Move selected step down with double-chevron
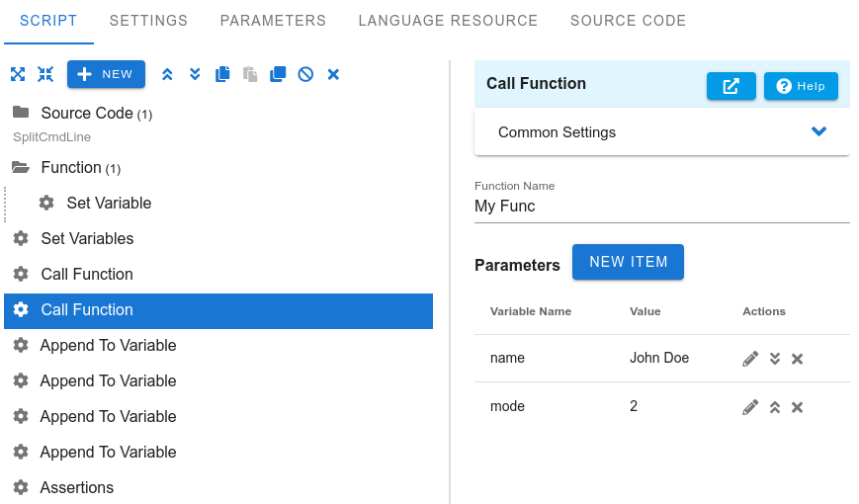This screenshot has height=504, width=859. point(195,74)
